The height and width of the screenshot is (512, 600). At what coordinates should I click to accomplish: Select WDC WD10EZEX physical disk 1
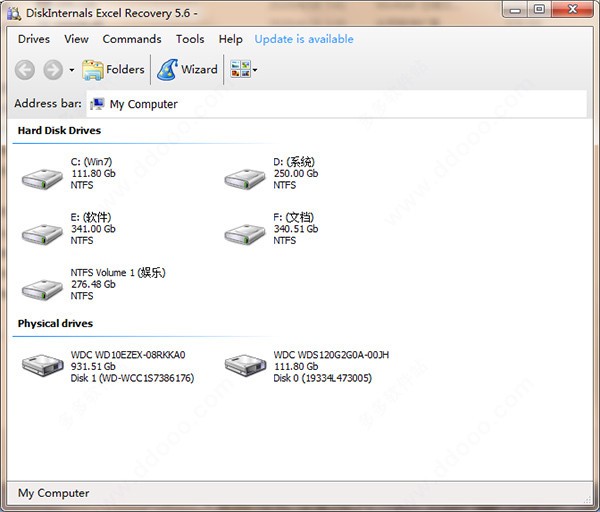pos(42,365)
